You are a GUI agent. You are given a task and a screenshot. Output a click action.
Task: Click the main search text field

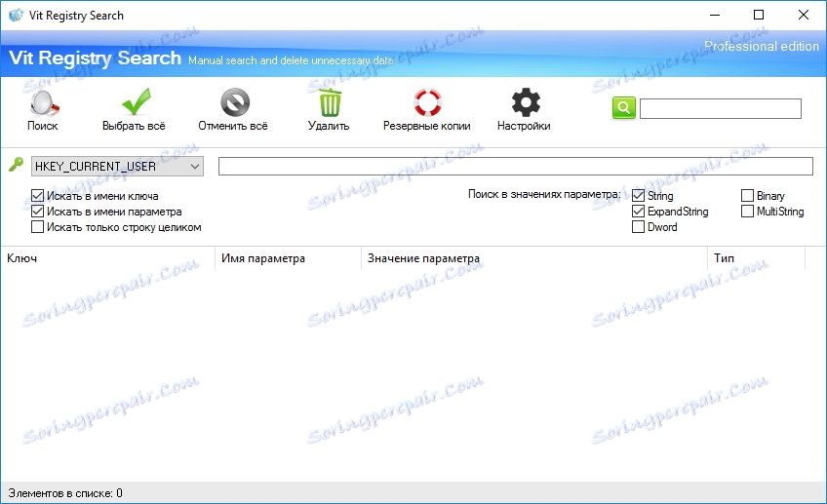coord(515,166)
